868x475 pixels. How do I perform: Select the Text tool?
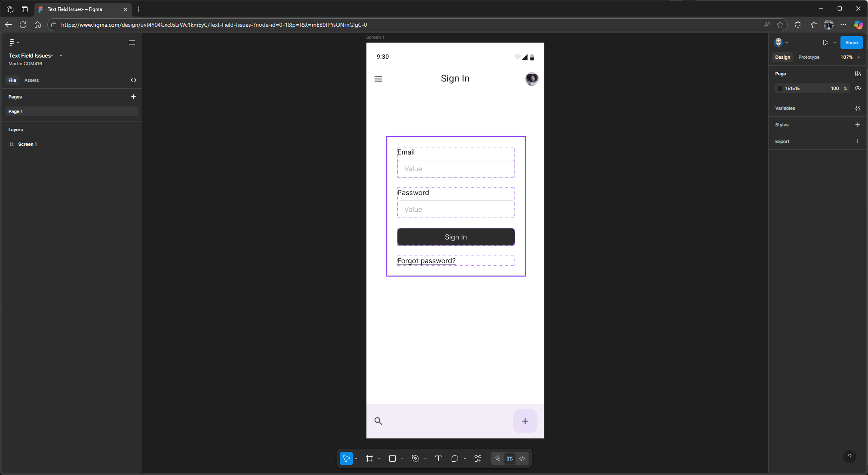[x=438, y=458]
